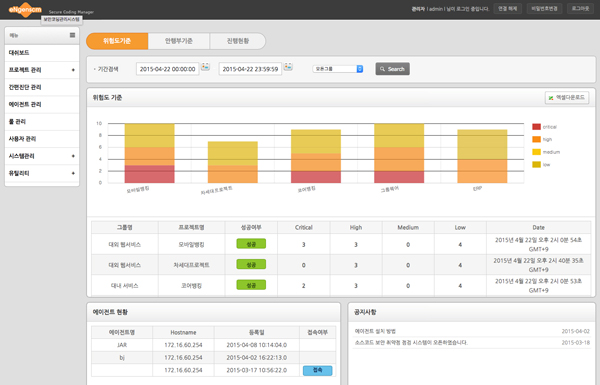Click registration date 2015-03-17 10:56:22.0
The height and width of the screenshot is (385, 600).
(257, 370)
